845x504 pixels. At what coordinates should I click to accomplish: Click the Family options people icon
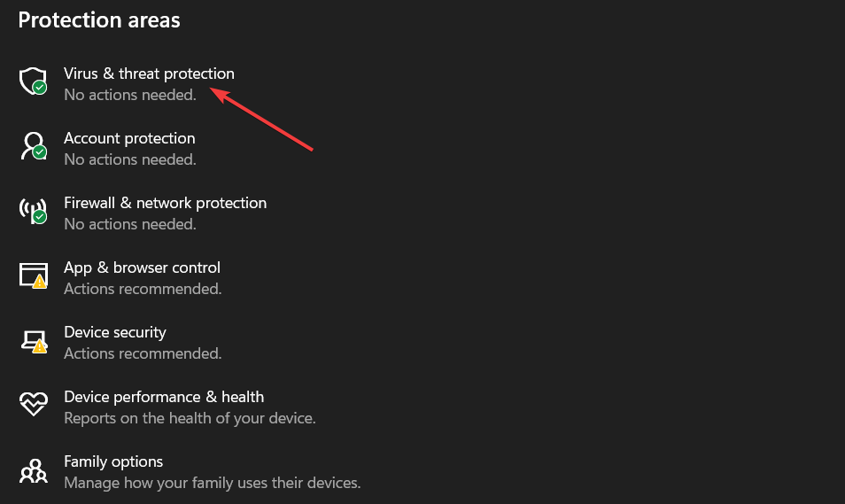[x=33, y=470]
